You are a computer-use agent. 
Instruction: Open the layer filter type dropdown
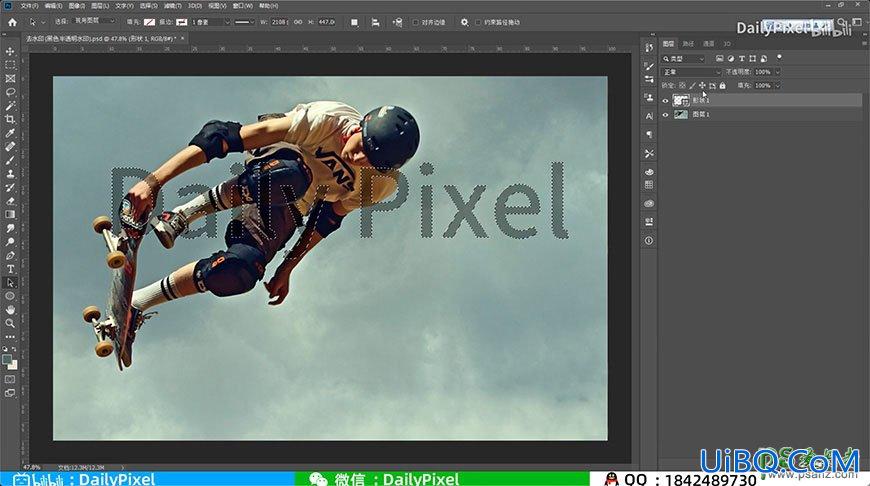tap(683, 58)
